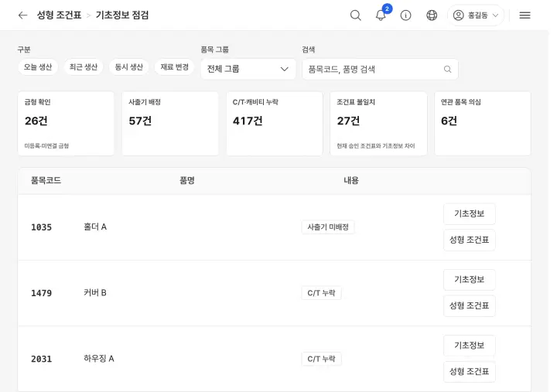Click the 성형 조건표 breadcrumb link
The image size is (557, 392).
pyautogui.click(x=59, y=15)
